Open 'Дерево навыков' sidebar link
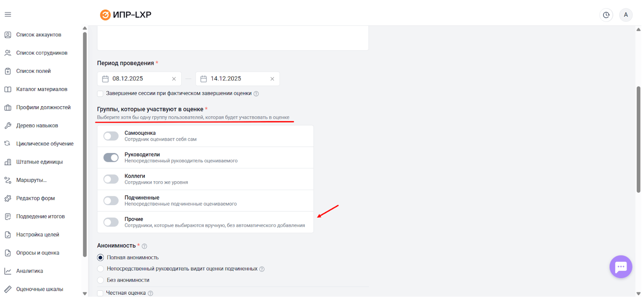 (x=37, y=126)
